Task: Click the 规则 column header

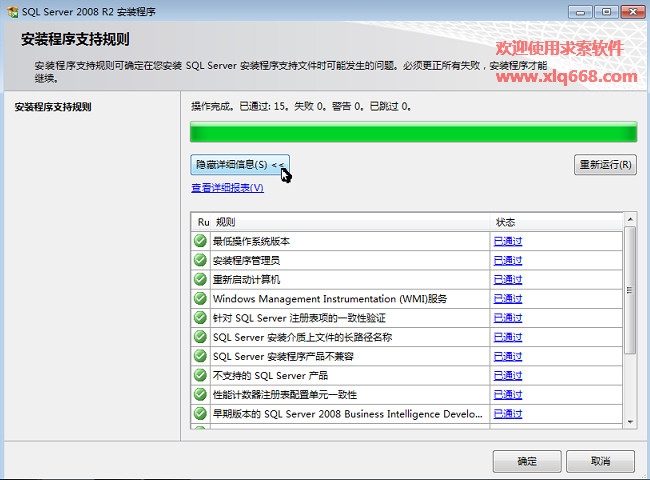Action: pos(350,222)
